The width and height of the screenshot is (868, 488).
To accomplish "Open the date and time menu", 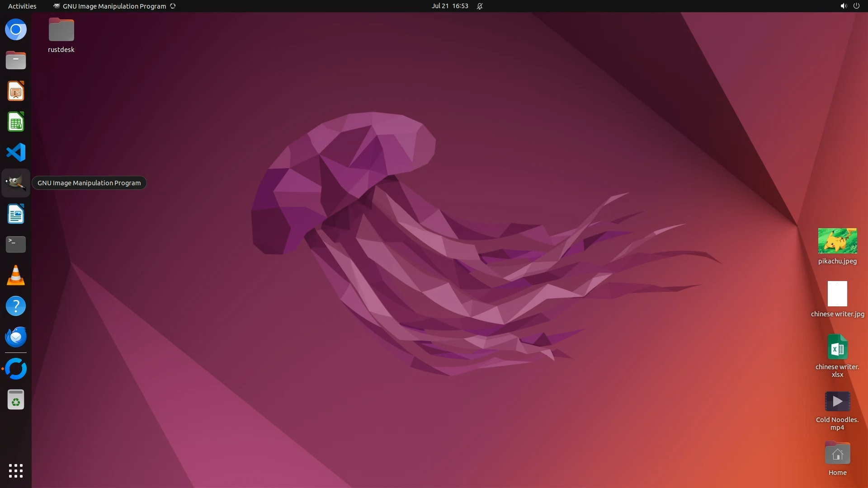I will tap(449, 6).
